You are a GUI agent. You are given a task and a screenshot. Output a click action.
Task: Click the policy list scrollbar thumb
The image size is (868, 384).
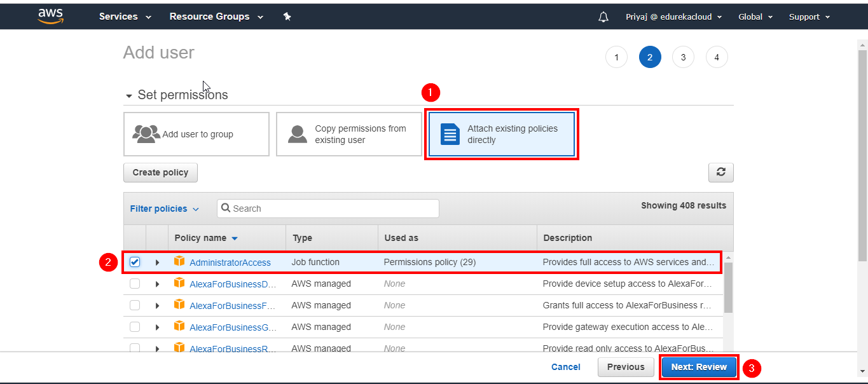coord(728,287)
